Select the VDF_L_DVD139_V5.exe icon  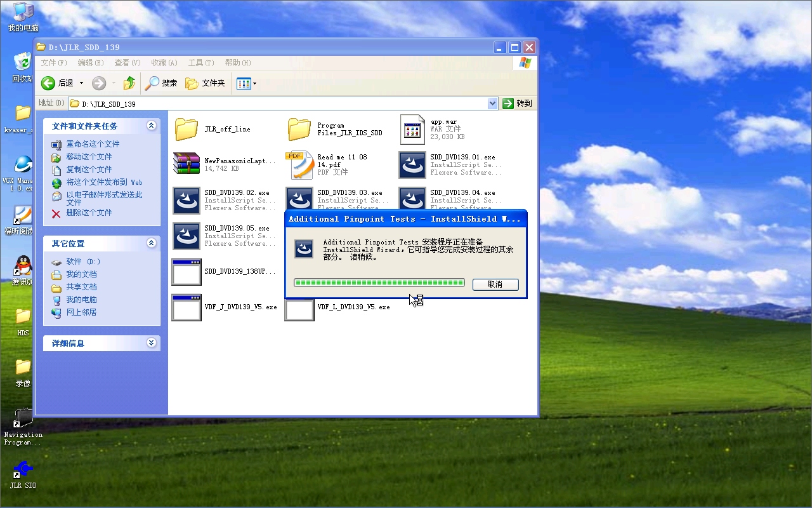[299, 310]
